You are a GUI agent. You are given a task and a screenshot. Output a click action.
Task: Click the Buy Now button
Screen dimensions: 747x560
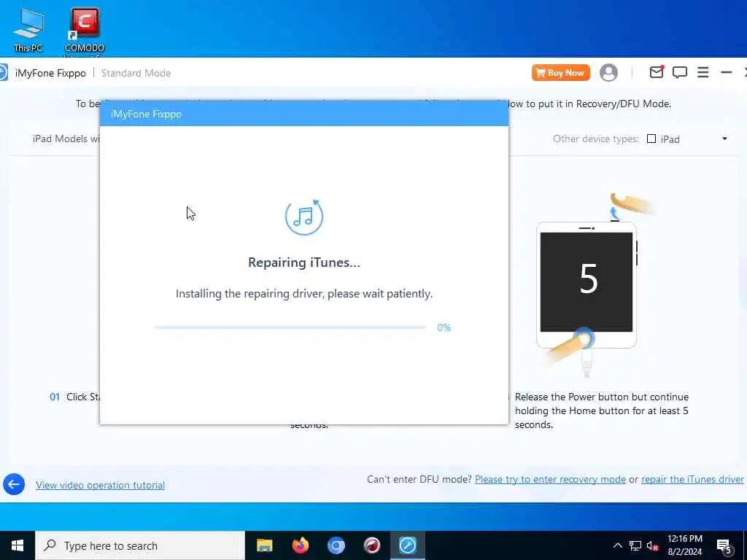[561, 73]
